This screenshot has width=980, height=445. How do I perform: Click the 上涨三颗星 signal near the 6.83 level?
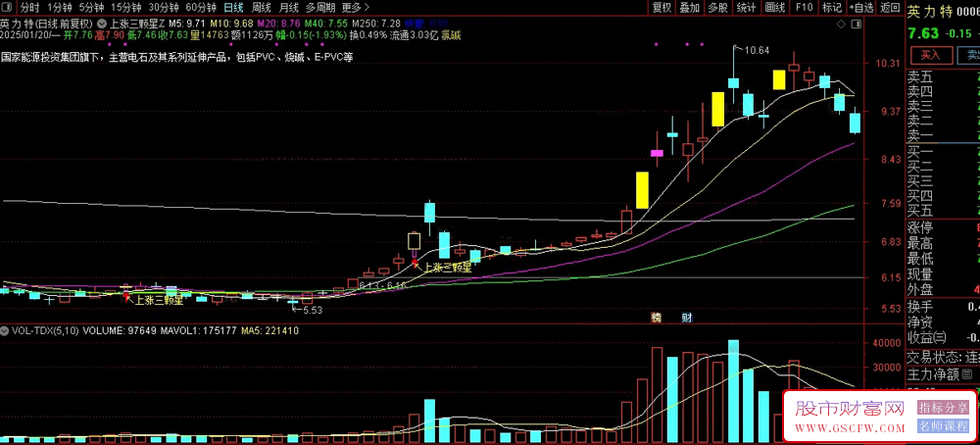(448, 268)
